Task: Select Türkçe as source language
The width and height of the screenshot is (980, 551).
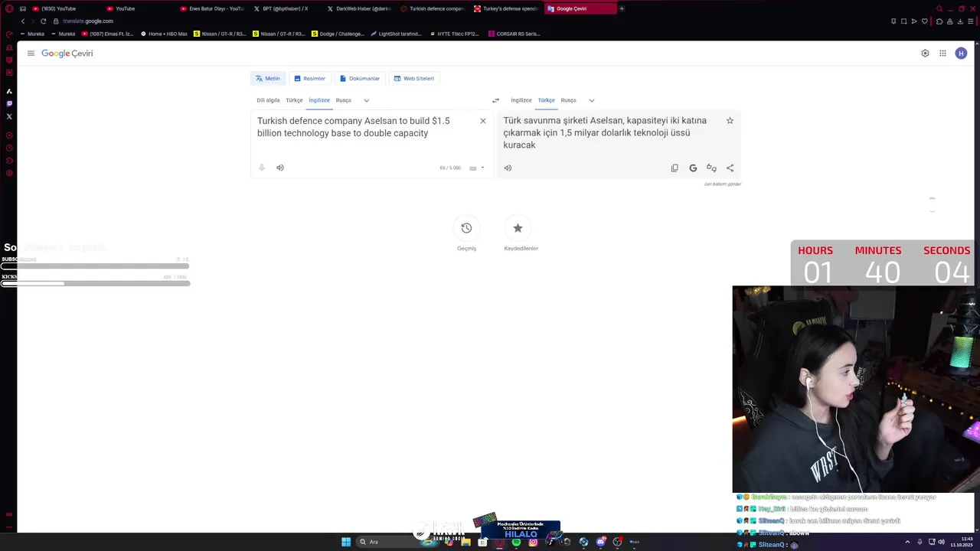Action: point(294,100)
